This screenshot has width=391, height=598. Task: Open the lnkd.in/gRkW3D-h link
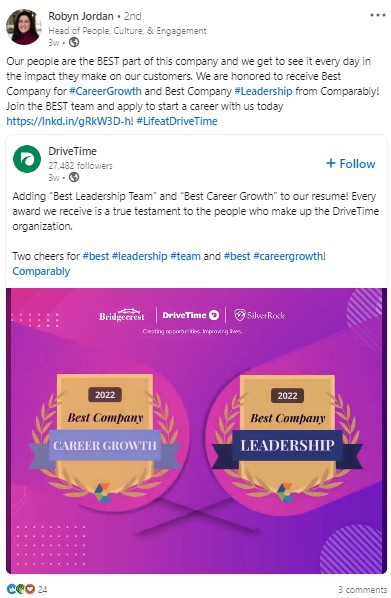point(69,121)
